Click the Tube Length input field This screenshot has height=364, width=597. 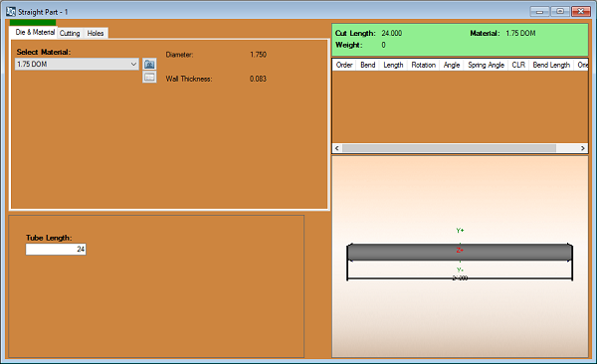pos(56,249)
